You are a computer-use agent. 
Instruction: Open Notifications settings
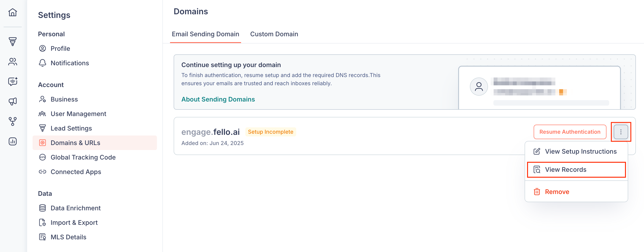pos(70,63)
